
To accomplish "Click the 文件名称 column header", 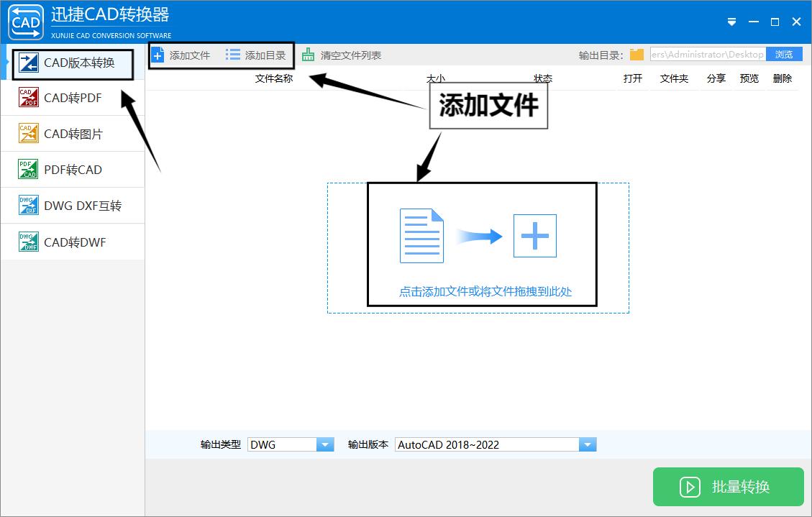I will [274, 78].
